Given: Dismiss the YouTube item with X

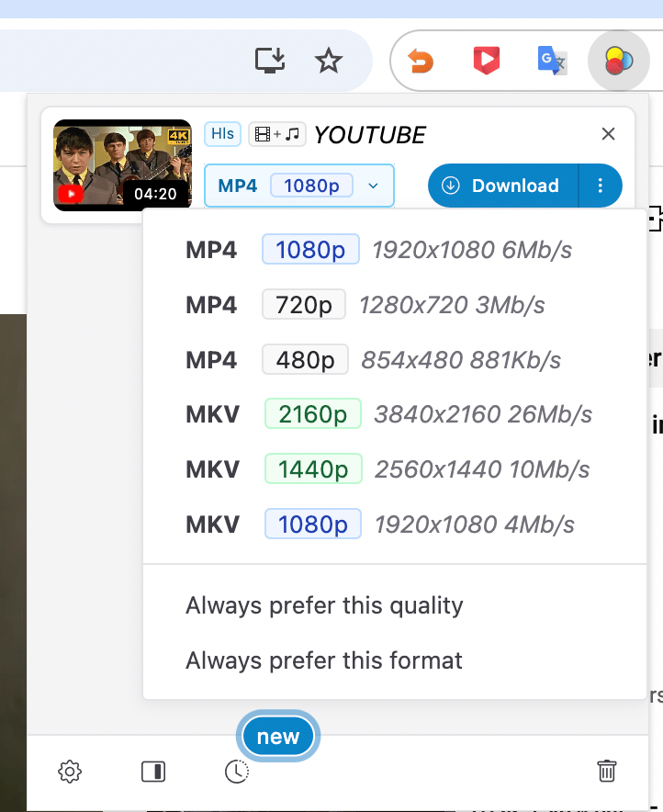Looking at the screenshot, I should [x=608, y=134].
